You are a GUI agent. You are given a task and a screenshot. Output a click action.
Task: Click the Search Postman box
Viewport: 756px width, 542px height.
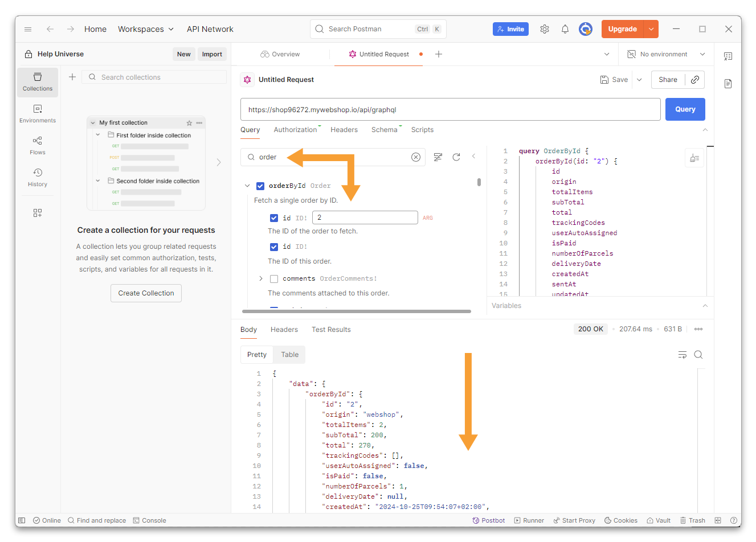point(378,29)
